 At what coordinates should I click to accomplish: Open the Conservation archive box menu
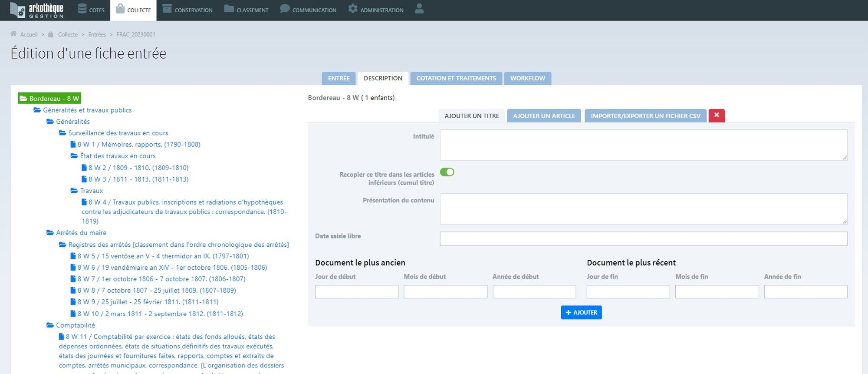point(187,10)
